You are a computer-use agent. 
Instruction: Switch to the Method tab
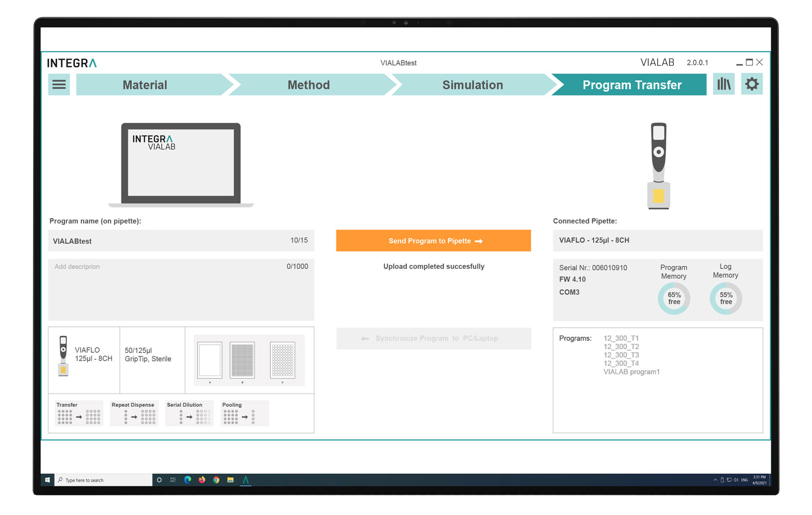[x=308, y=85]
